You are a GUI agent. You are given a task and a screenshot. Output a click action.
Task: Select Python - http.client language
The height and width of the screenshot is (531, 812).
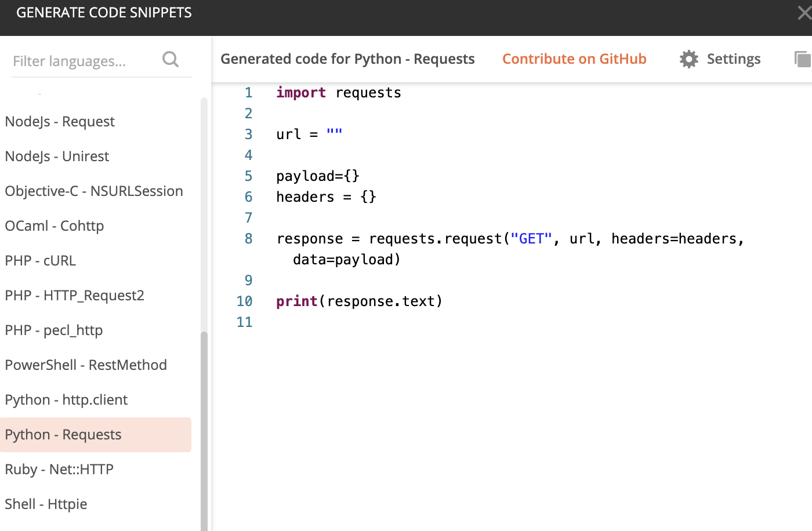pos(96,400)
